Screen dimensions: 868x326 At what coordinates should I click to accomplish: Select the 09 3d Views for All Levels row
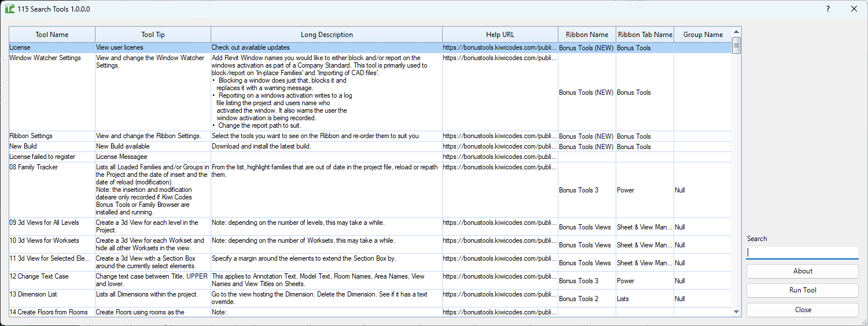pyautogui.click(x=370, y=227)
